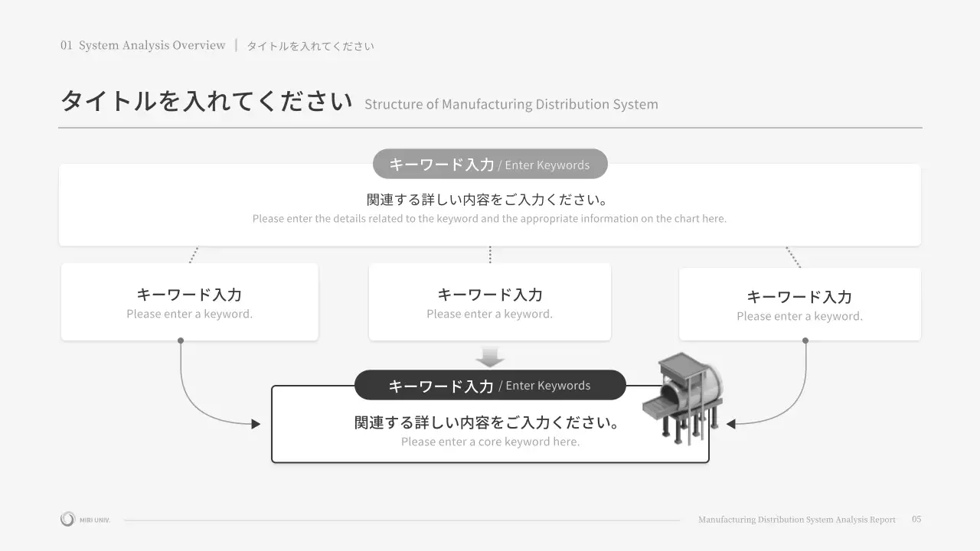
Task: Click the Please enter a core keyword text
Action: click(489, 442)
